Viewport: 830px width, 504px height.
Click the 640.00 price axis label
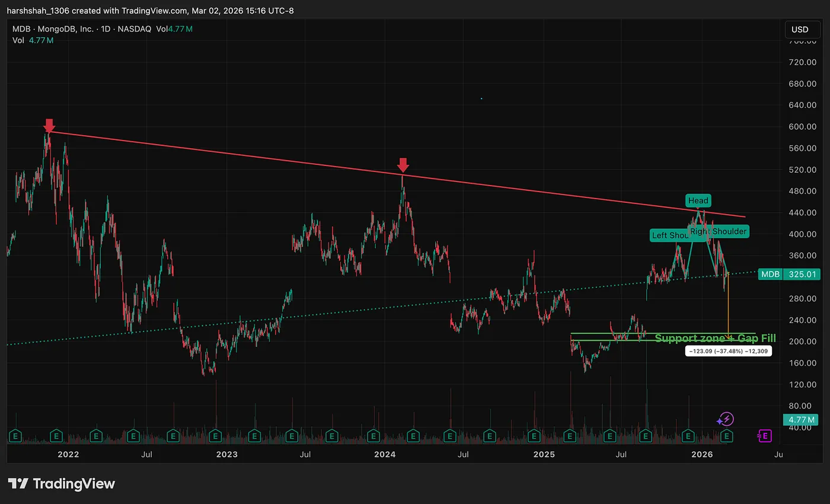pyautogui.click(x=803, y=105)
